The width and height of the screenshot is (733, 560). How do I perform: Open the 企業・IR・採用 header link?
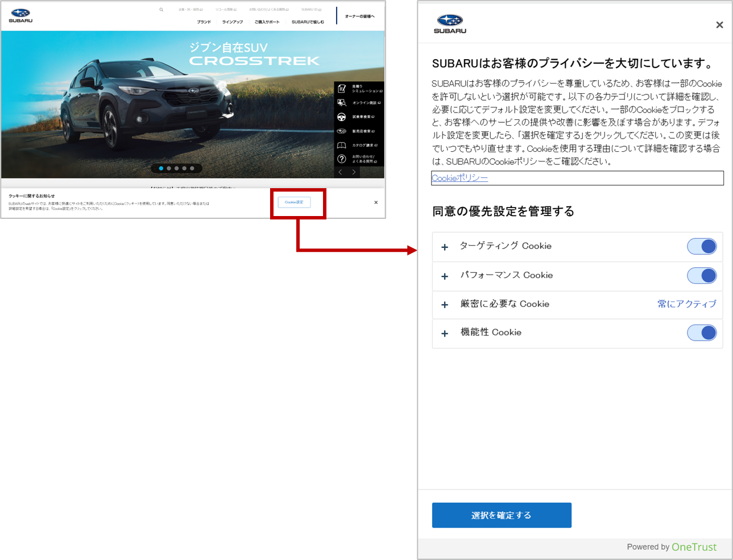[191, 10]
